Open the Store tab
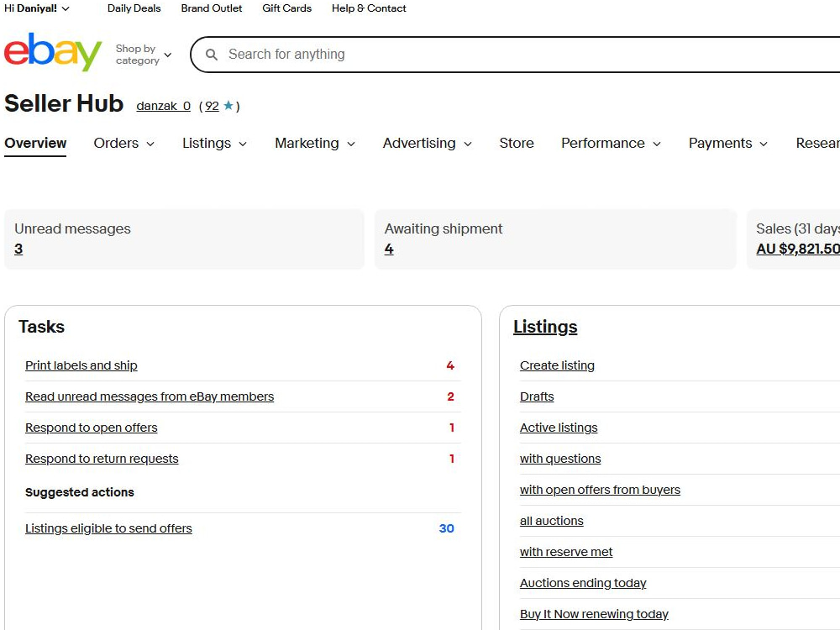Viewport: 840px width, 630px height. tap(517, 143)
